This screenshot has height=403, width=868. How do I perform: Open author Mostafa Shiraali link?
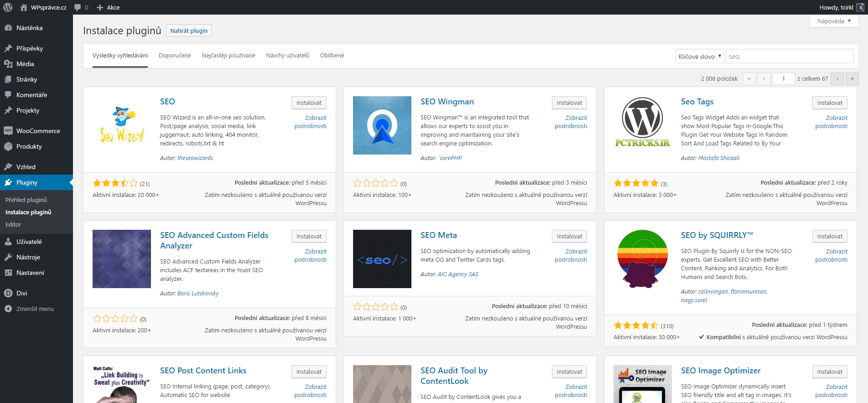[x=719, y=158]
